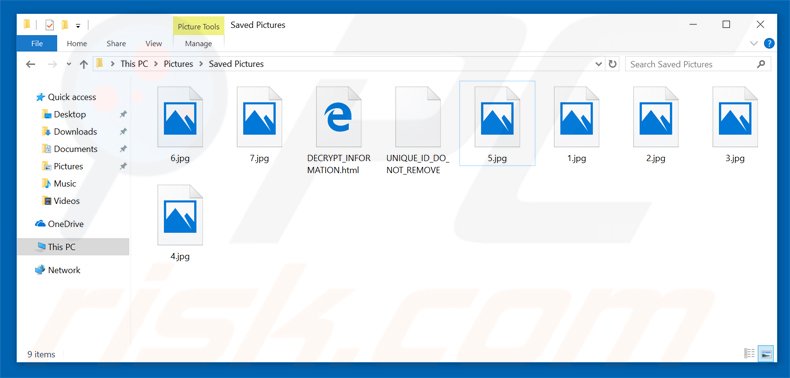Focus the Search Saved Pictures field
The width and height of the screenshot is (790, 378).
[698, 64]
